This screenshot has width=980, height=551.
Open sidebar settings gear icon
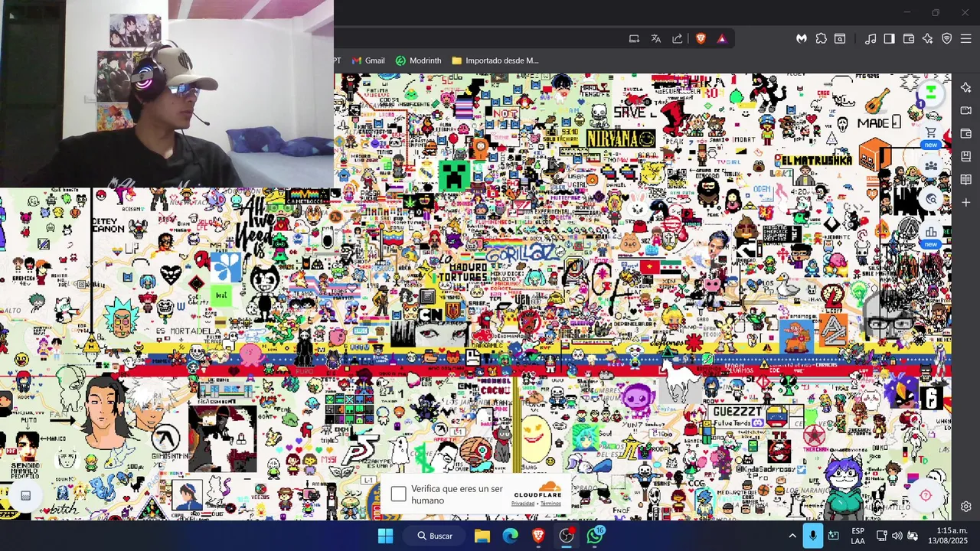(x=966, y=507)
